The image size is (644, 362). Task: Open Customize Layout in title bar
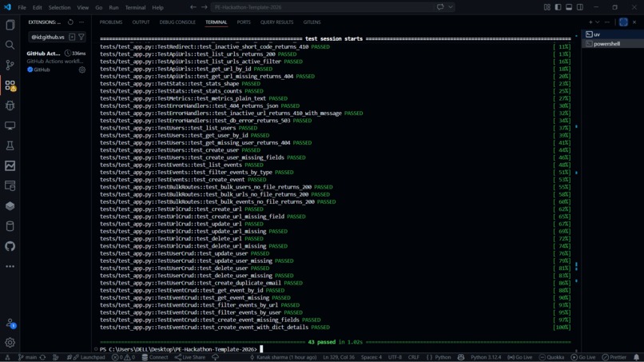[x=547, y=7]
